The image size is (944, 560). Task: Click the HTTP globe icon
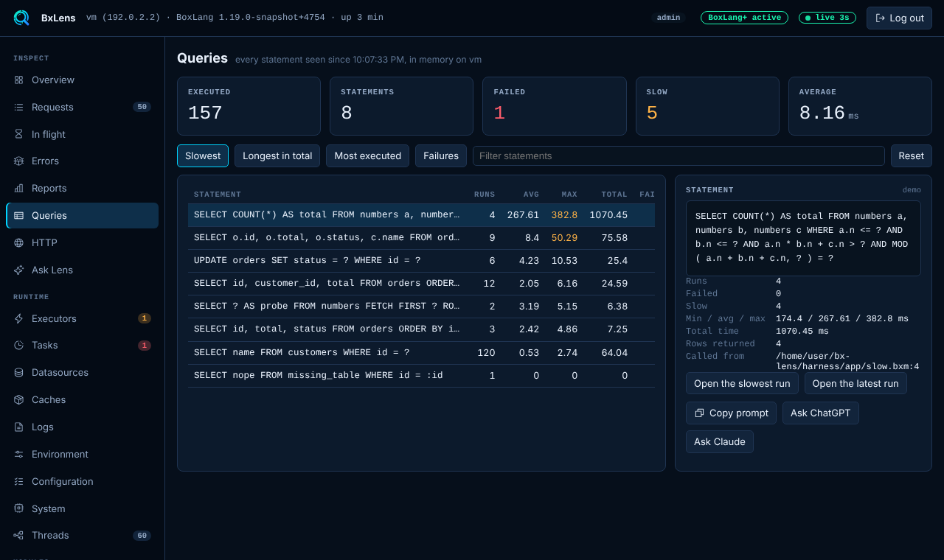point(18,242)
